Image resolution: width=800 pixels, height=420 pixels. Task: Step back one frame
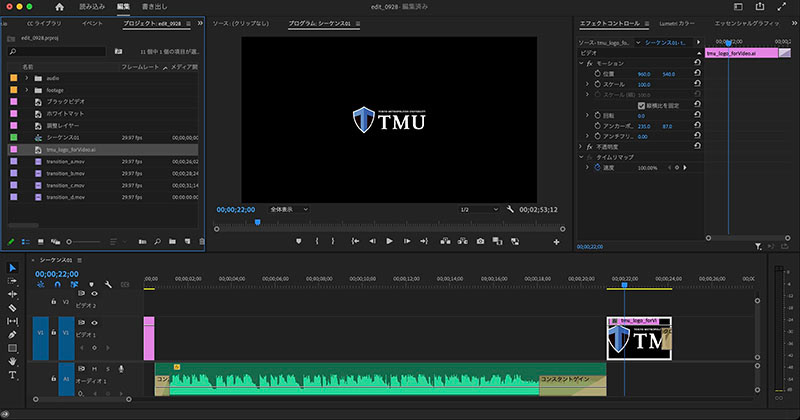372,241
